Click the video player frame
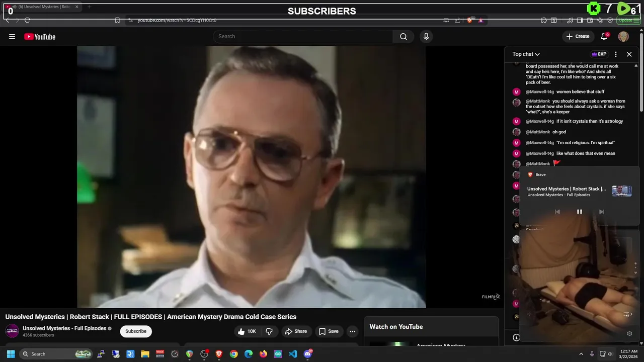 point(251,176)
